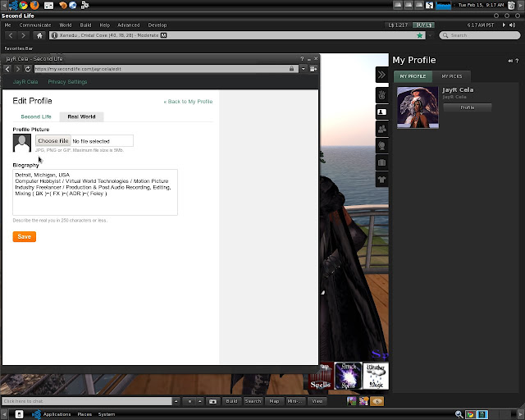The width and height of the screenshot is (525, 420).
Task: Open snapshot camera in bottom bar
Action: click(212, 401)
